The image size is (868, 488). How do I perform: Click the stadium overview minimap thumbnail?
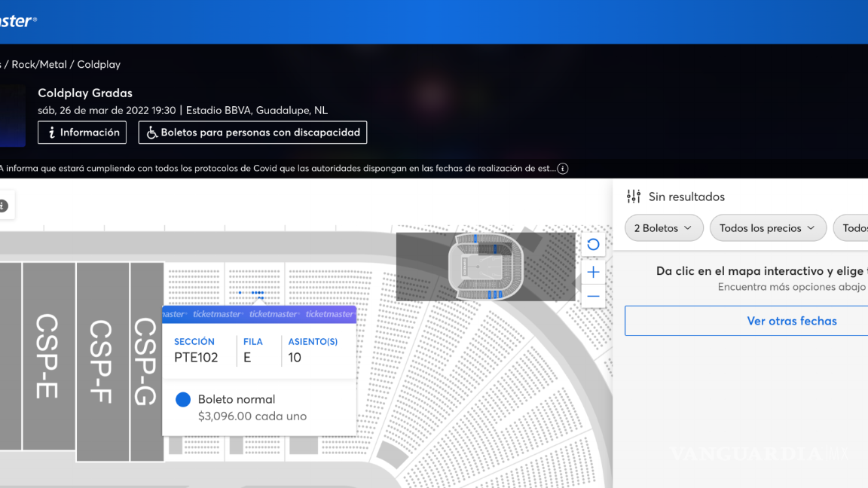(486, 266)
